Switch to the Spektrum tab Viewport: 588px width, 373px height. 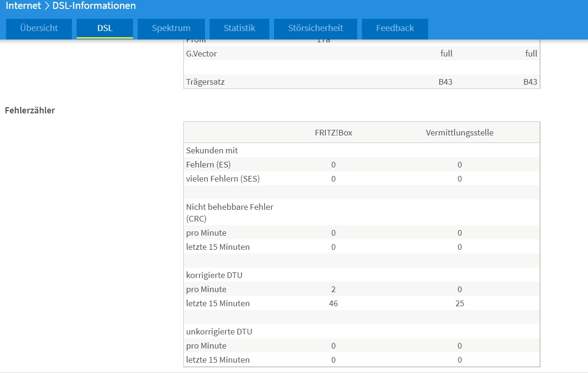pyautogui.click(x=171, y=28)
